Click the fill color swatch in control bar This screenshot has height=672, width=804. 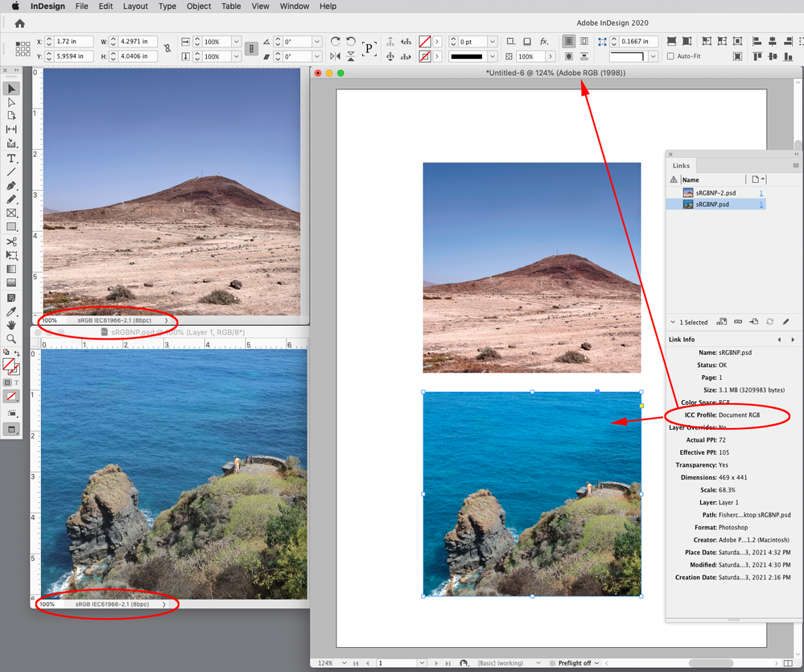point(425,42)
